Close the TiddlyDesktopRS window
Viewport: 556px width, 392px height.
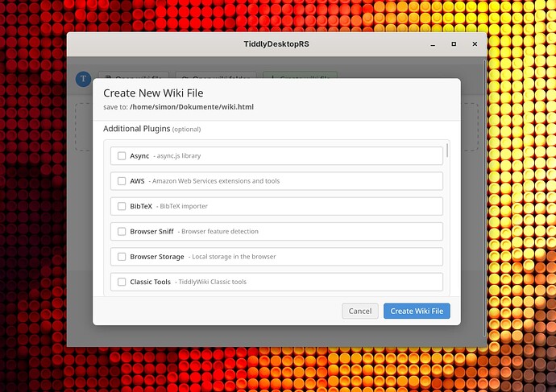(475, 44)
